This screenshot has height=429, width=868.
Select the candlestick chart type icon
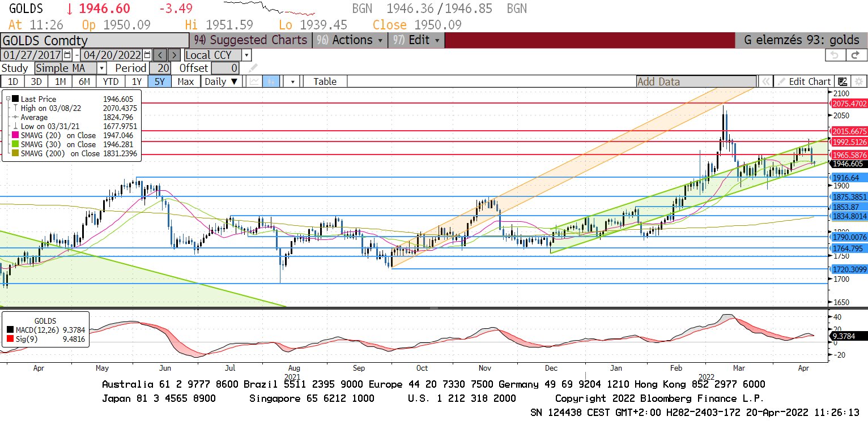(271, 81)
